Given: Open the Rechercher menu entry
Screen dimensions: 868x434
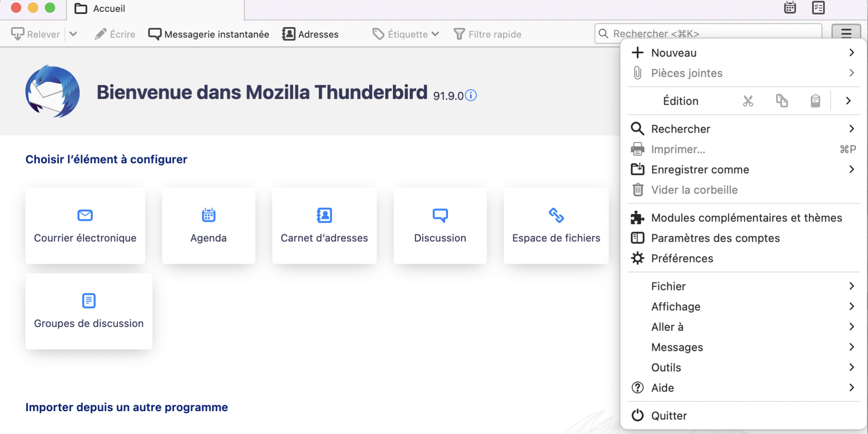Looking at the screenshot, I should 743,129.
